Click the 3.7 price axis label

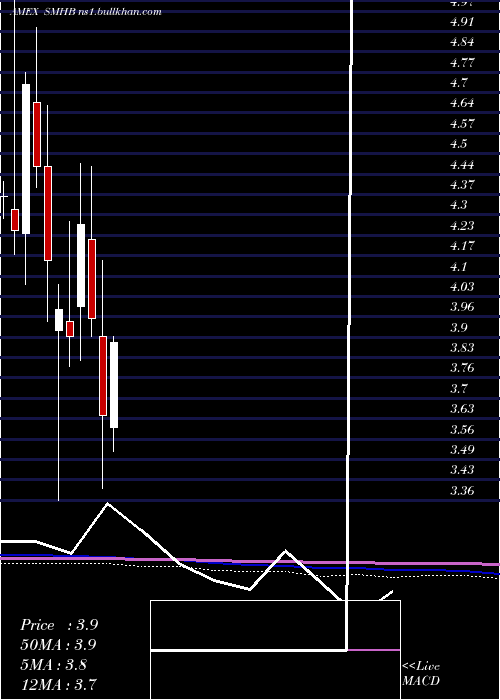point(459,389)
